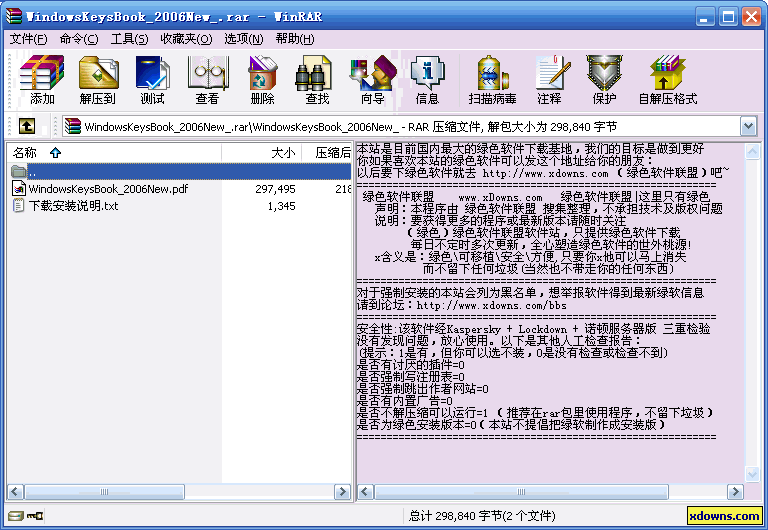Open the 命令(C) menu

[x=79, y=39]
